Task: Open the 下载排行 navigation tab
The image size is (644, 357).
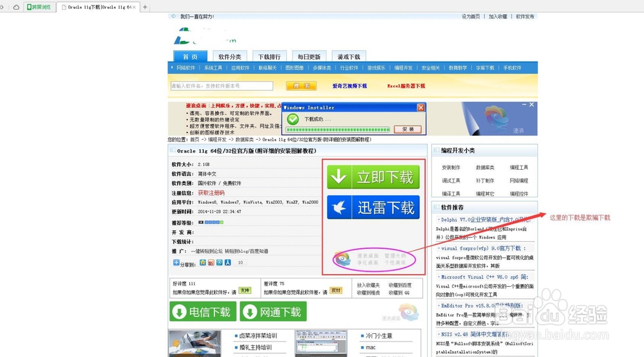Action: [x=269, y=57]
